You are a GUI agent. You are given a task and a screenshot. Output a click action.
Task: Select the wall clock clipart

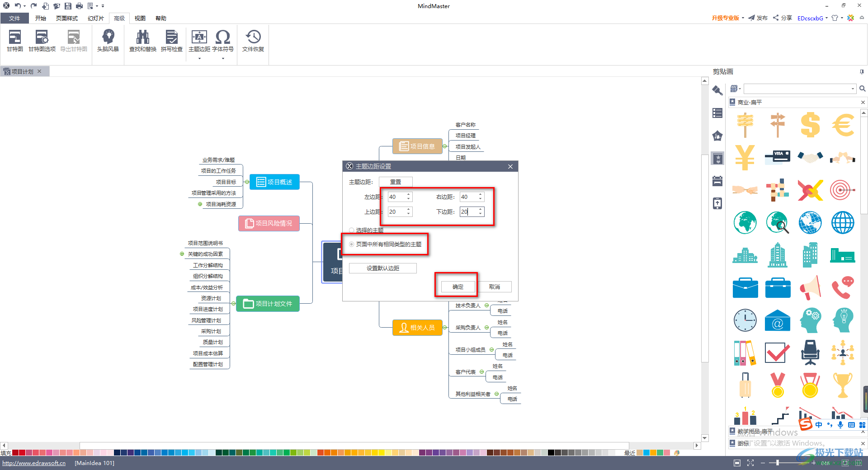pos(745,320)
